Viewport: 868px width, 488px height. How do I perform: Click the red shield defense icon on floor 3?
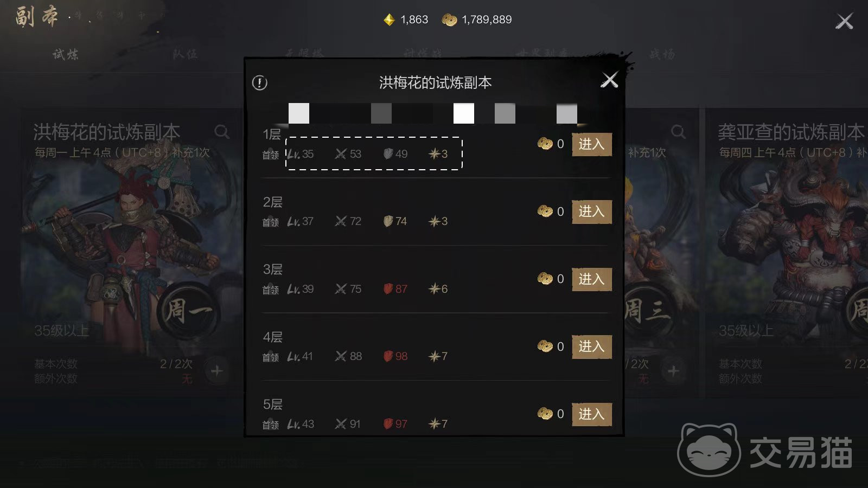click(x=388, y=289)
